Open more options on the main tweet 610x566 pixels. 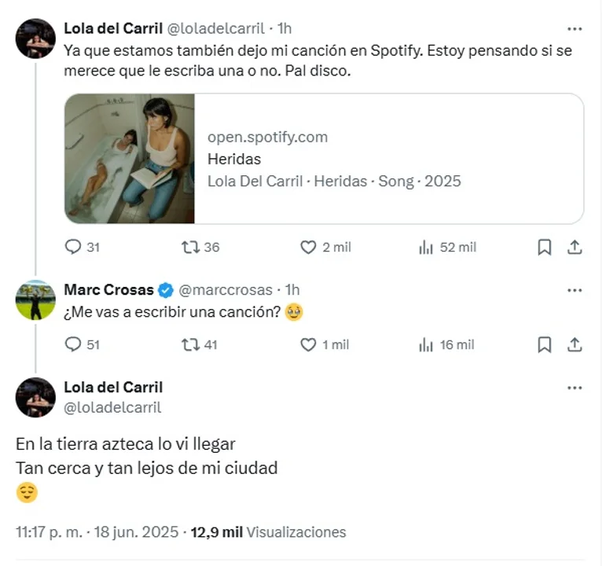(x=574, y=388)
